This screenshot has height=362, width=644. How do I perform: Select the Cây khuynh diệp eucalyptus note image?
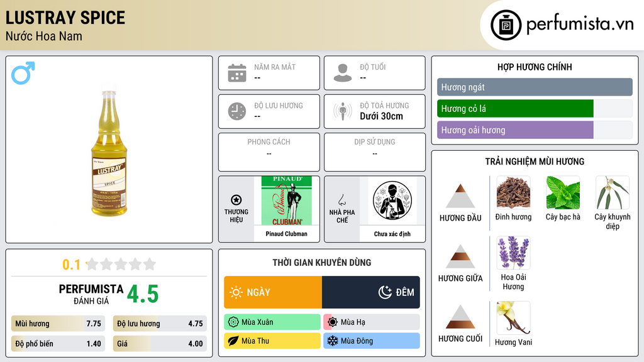pyautogui.click(x=613, y=192)
